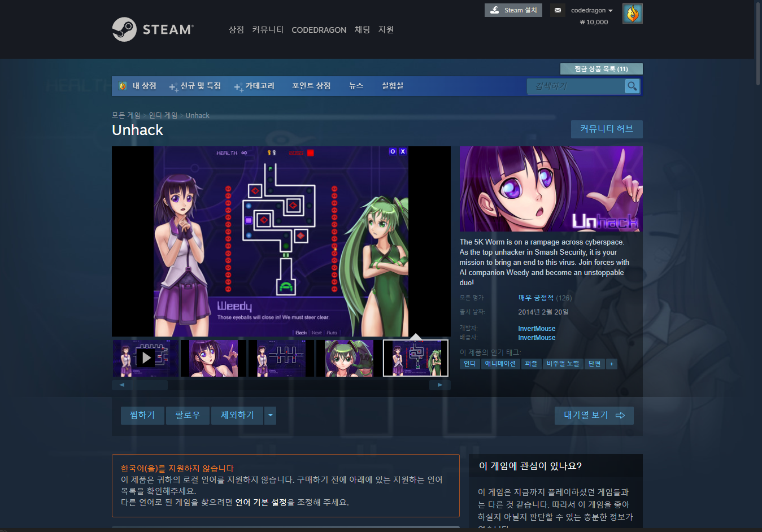762x532 pixels.
Task: Open CODEDRAGON profile menu
Action: click(x=319, y=30)
